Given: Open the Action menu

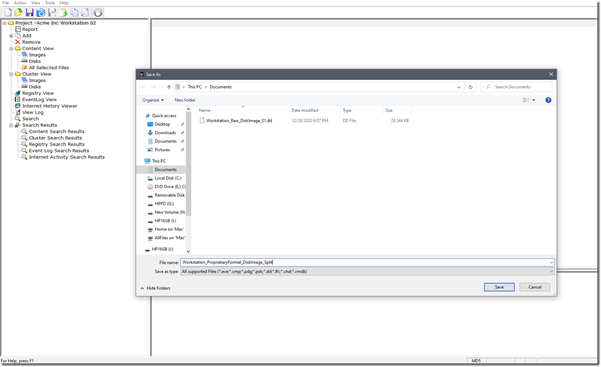Looking at the screenshot, I should click(20, 3).
